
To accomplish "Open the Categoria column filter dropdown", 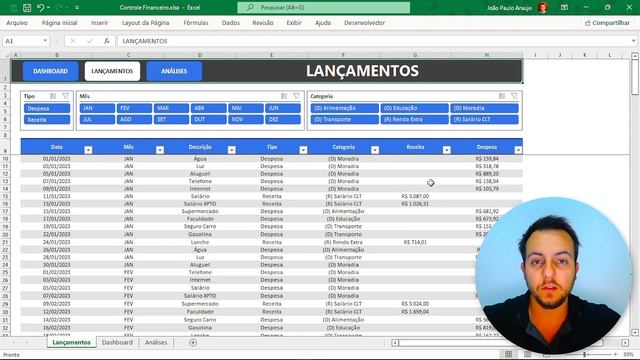I will pyautogui.click(x=375, y=150).
